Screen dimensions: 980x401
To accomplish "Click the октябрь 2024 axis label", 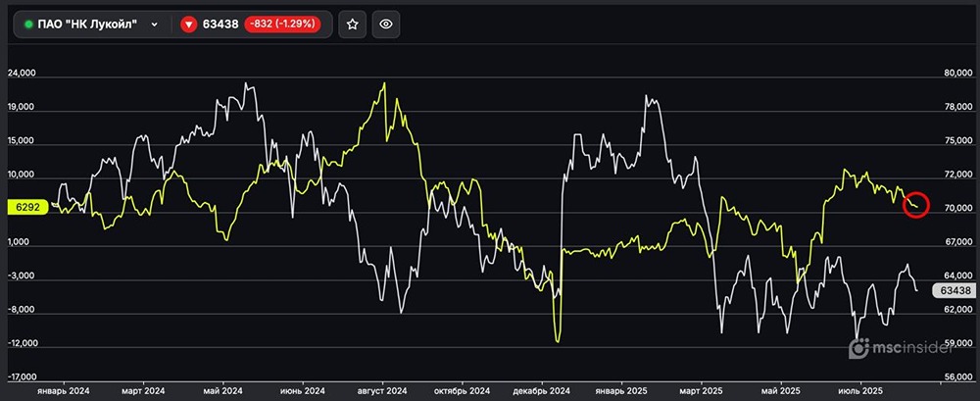I will (x=463, y=390).
